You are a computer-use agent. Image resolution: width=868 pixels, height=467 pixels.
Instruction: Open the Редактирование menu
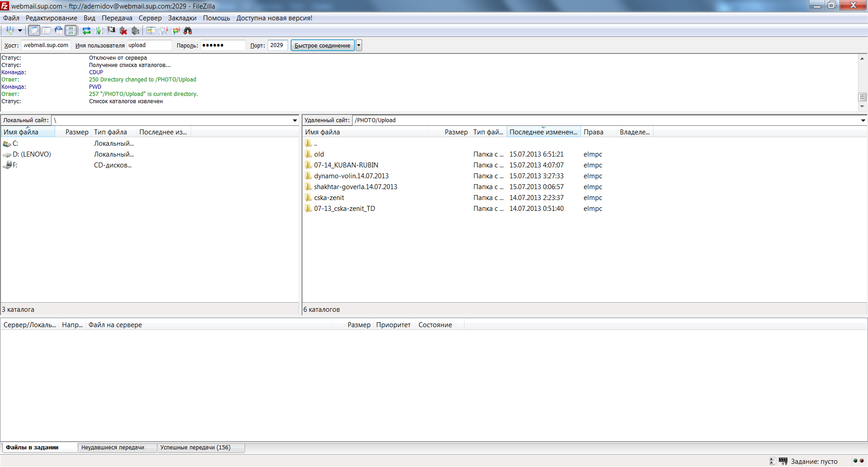pyautogui.click(x=52, y=18)
